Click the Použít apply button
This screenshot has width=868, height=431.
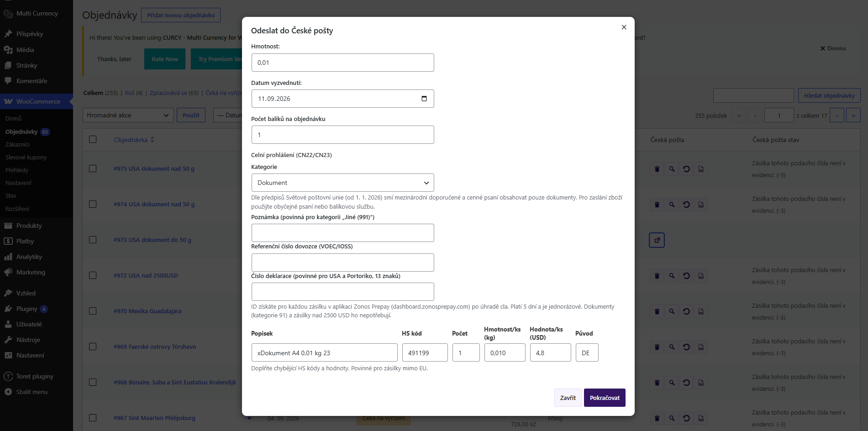[191, 115]
